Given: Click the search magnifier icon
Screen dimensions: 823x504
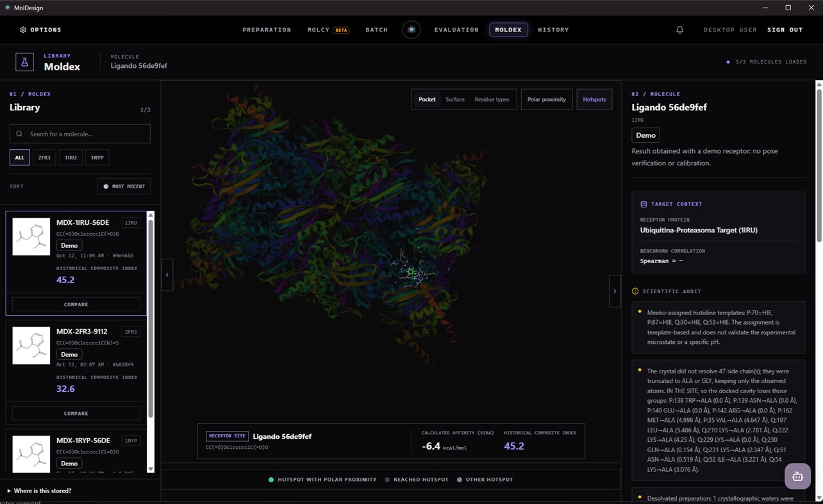Looking at the screenshot, I should pyautogui.click(x=19, y=134).
